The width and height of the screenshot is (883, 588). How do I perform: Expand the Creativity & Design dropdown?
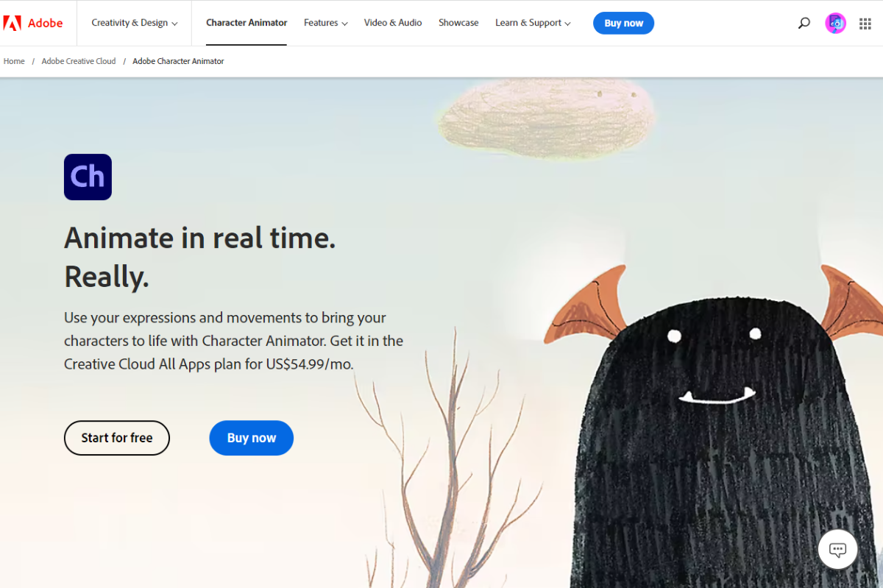tap(135, 23)
